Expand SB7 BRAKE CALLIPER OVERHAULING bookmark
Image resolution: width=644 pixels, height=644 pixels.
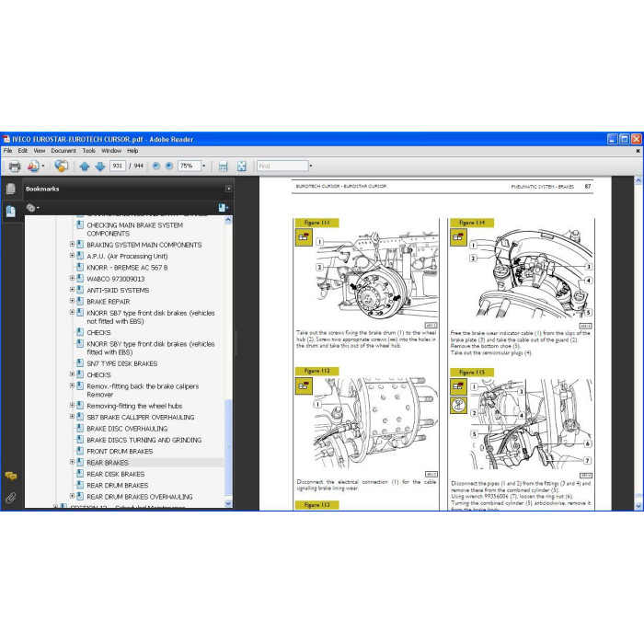click(72, 417)
